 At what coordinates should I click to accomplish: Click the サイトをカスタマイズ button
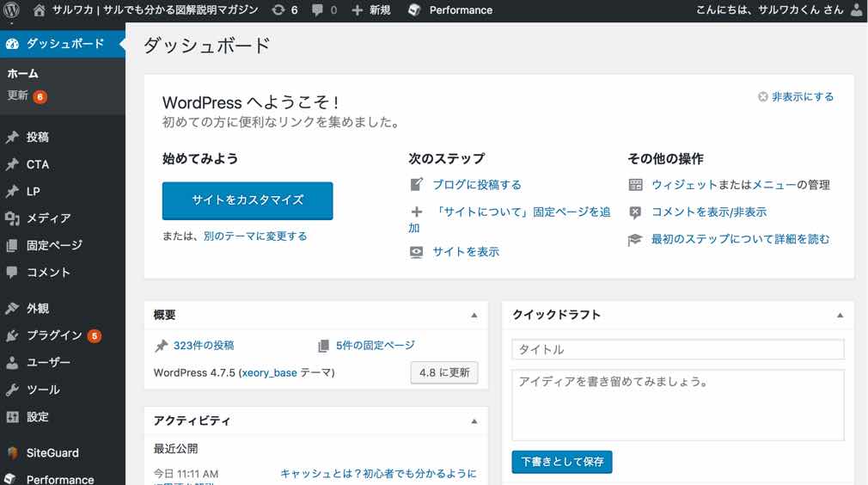click(x=248, y=200)
